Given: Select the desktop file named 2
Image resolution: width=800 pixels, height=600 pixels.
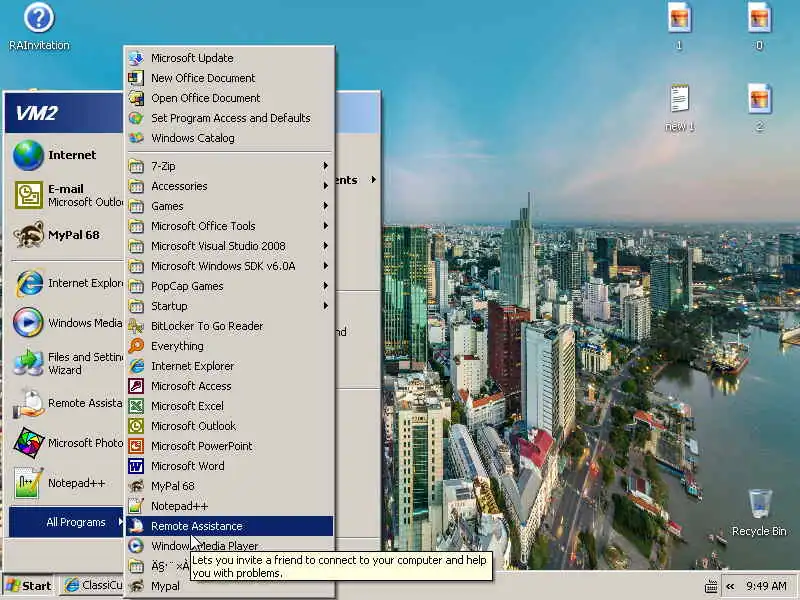Looking at the screenshot, I should pos(759,108).
